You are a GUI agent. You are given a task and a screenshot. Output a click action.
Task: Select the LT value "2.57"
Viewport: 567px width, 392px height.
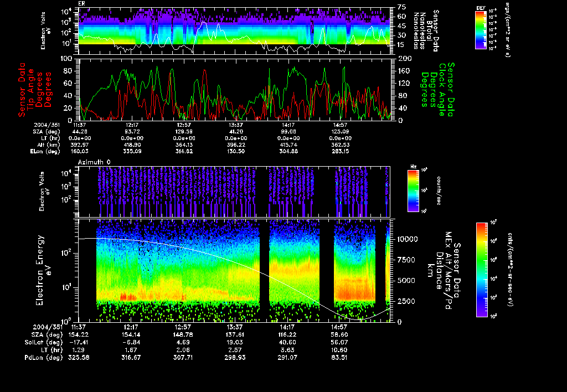(235, 350)
